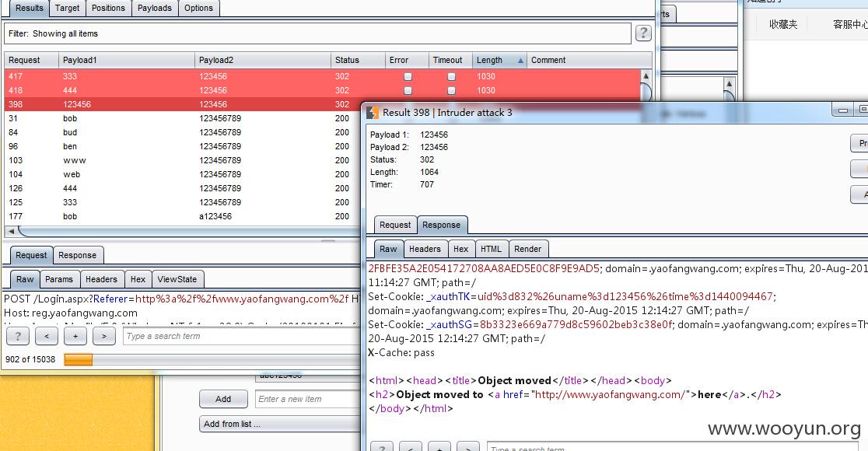868x451 pixels.
Task: Select result row 96 with payload ben
Action: point(183,146)
